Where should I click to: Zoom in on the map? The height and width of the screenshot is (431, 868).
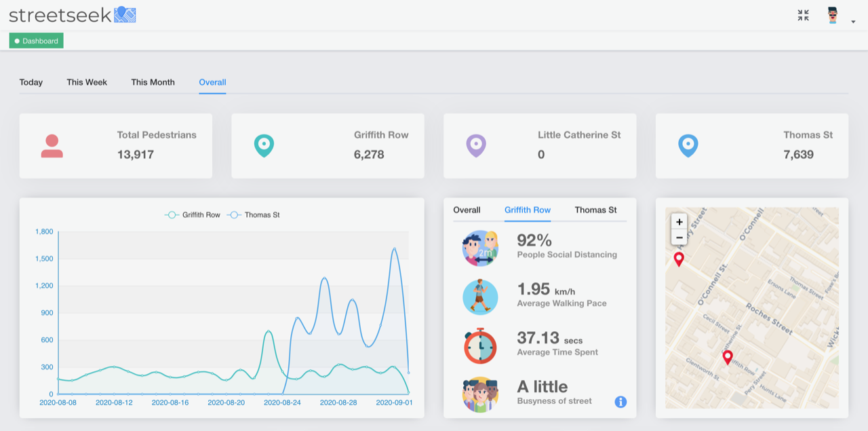coord(679,221)
